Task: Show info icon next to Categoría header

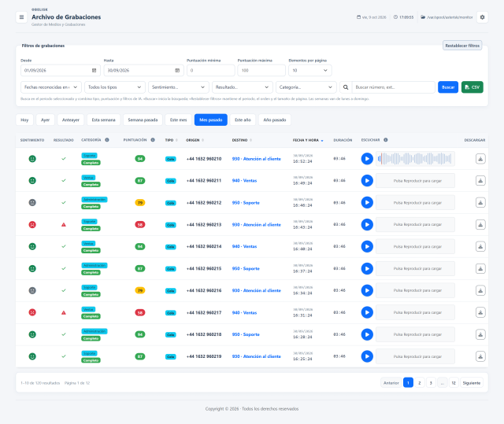Action: (x=107, y=140)
